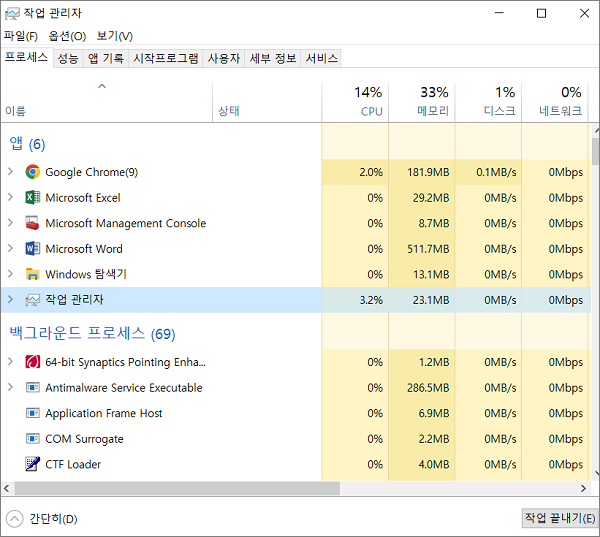600x537 pixels.
Task: Open the 파일(F) menu
Action: tap(21, 36)
